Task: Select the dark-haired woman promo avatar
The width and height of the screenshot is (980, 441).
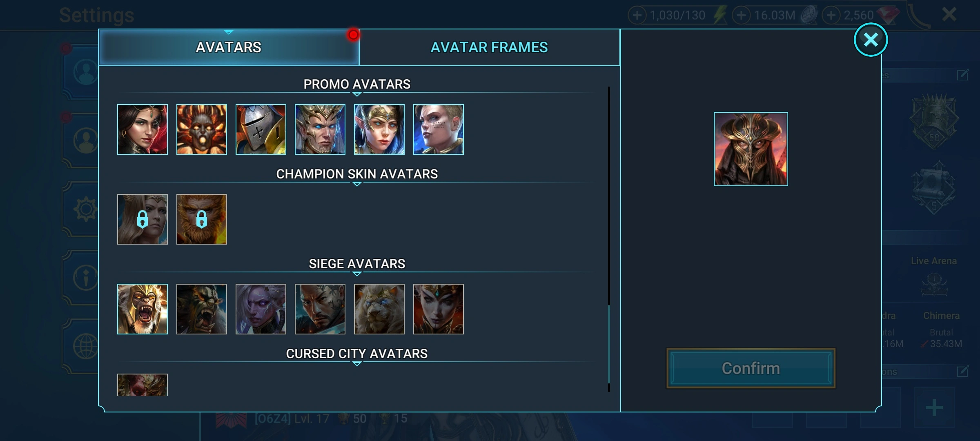Action: (142, 129)
